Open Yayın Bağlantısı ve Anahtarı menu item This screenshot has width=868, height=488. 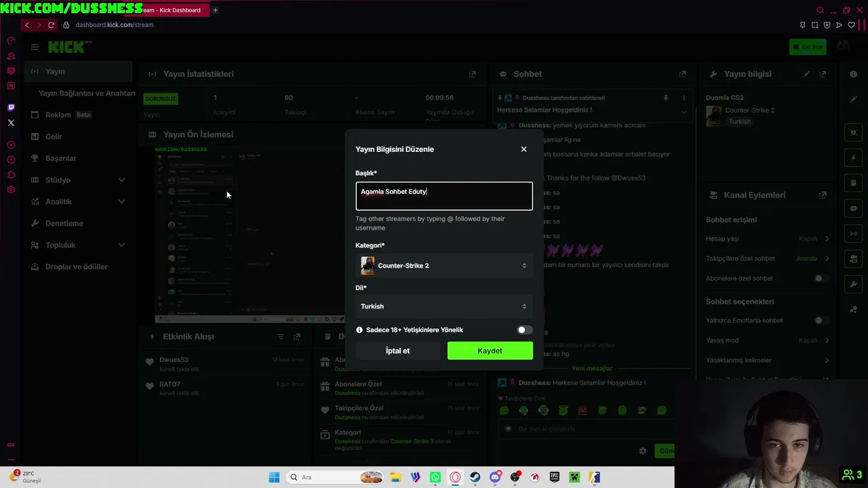click(87, 93)
